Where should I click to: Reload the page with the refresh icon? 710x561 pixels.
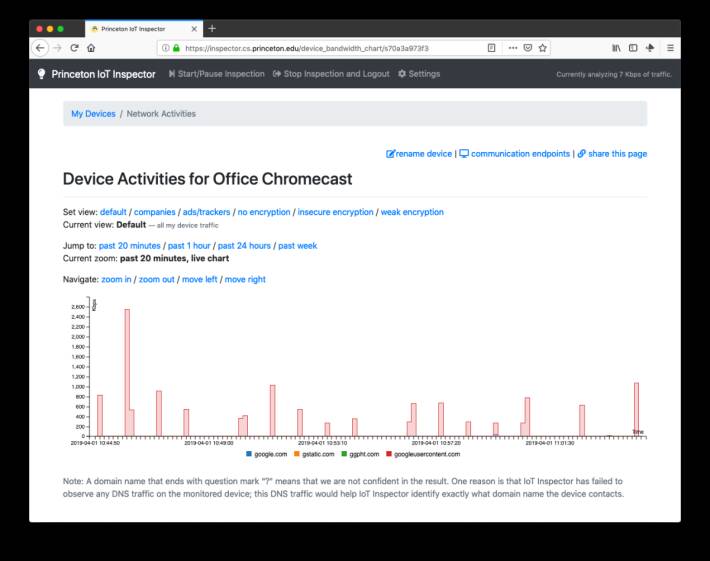[74, 48]
